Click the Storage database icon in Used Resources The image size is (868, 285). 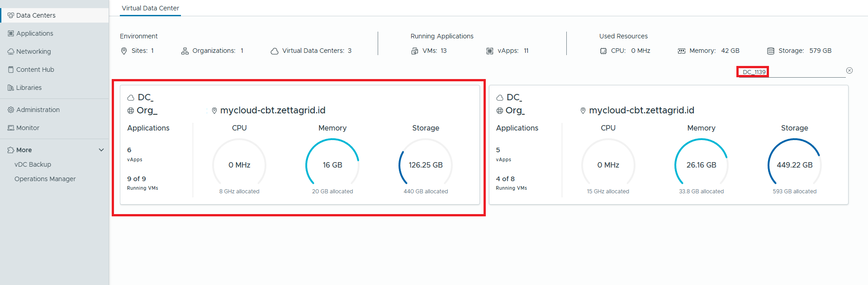(x=771, y=51)
